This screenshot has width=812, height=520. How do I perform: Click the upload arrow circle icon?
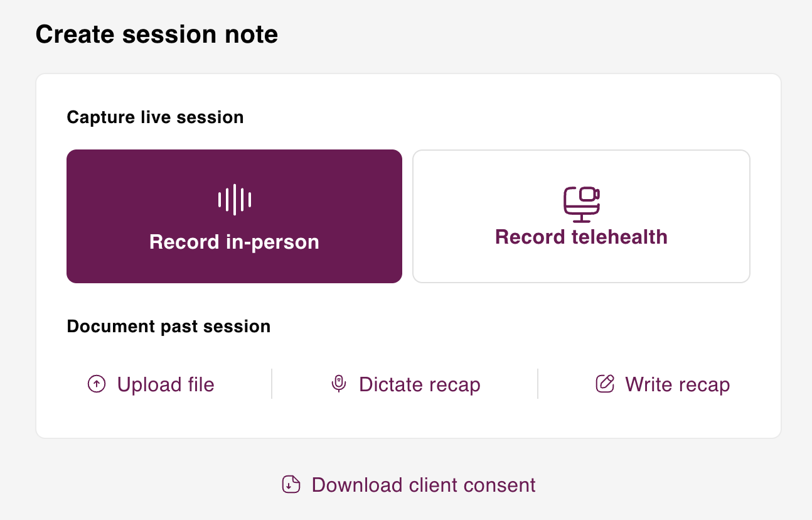tap(97, 384)
